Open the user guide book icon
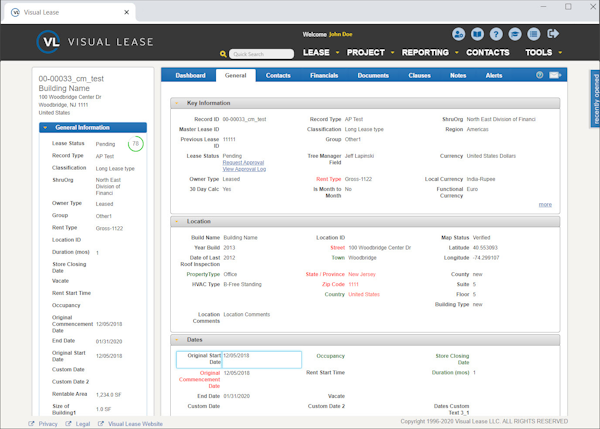Screen dimensions: 600x429 [x=477, y=34]
